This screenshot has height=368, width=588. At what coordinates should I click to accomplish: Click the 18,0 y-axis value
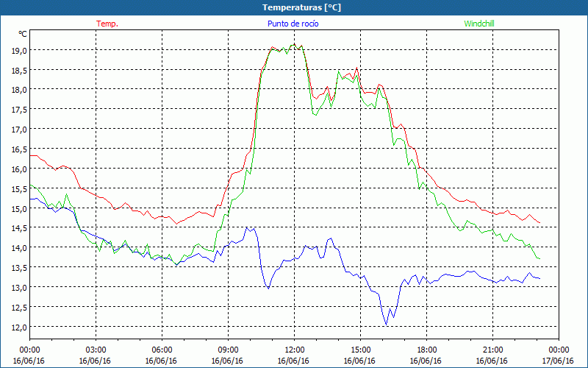coord(19,89)
